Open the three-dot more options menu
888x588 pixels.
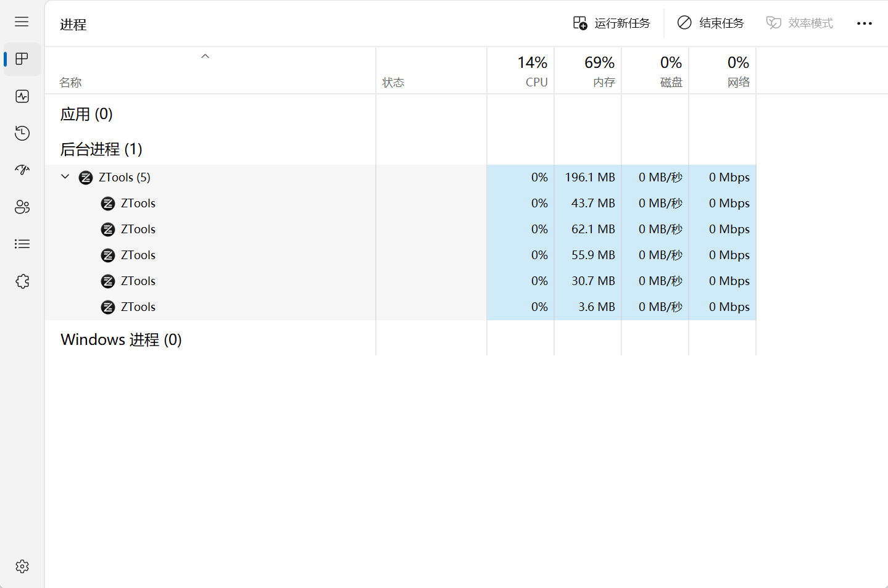tap(865, 23)
